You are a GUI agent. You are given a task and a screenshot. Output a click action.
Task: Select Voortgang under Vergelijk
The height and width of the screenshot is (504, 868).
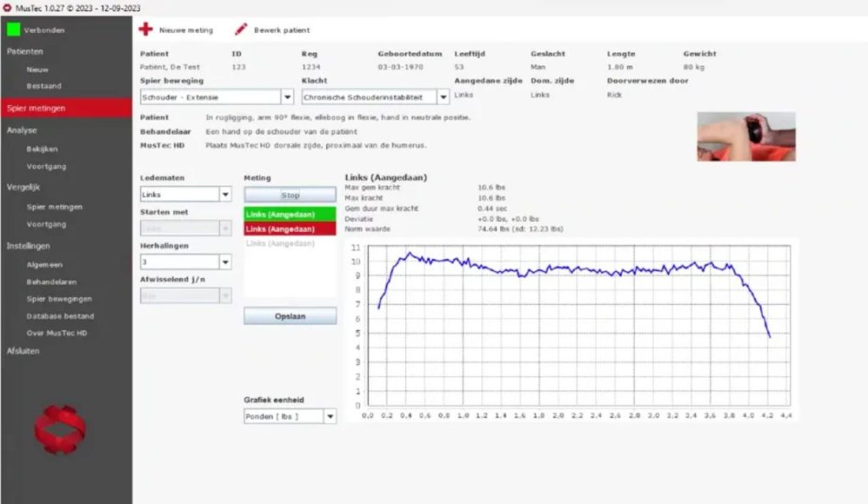(x=47, y=224)
